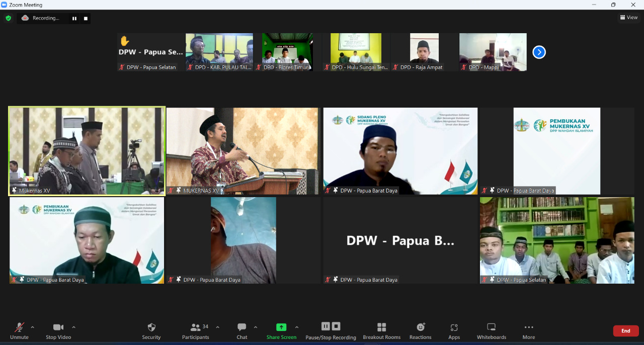This screenshot has height=345, width=644.
Task: Click the stop square above Pause/Stop Recording label
Action: [336, 326]
